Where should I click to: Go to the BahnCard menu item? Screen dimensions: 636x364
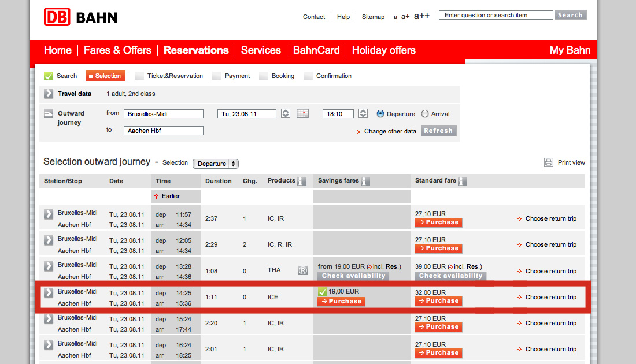[316, 50]
